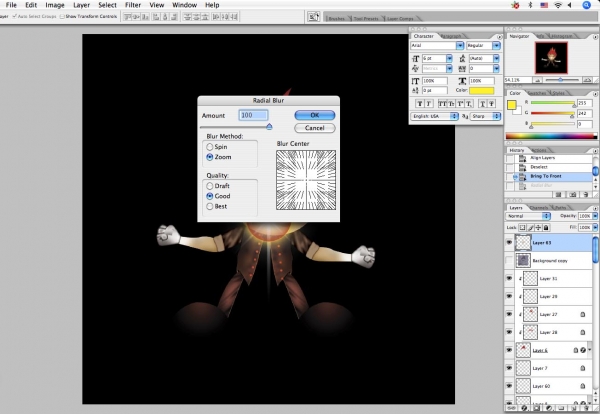
Task: Click the Underline text button
Action: [x=483, y=104]
